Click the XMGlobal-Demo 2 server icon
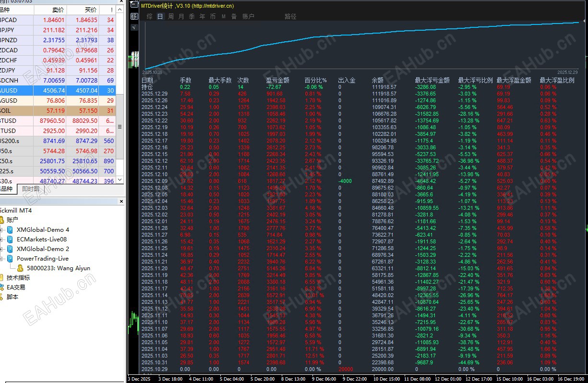 pyautogui.click(x=10, y=249)
